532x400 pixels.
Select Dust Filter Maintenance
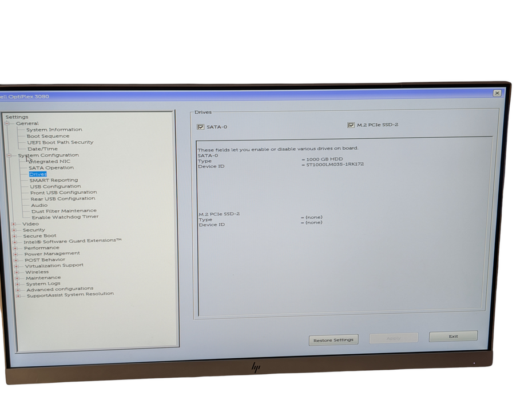[x=64, y=211]
